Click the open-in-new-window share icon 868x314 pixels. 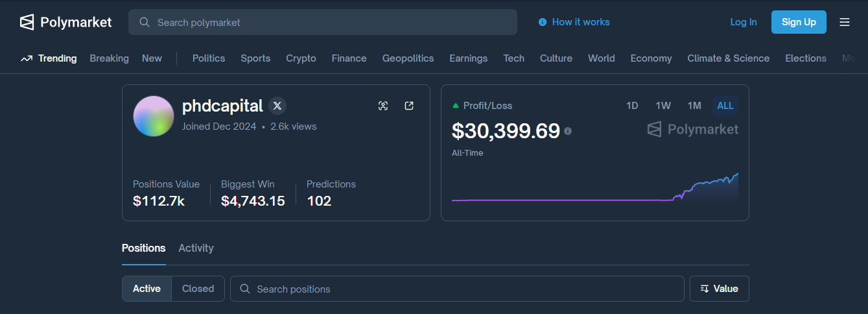click(x=409, y=106)
